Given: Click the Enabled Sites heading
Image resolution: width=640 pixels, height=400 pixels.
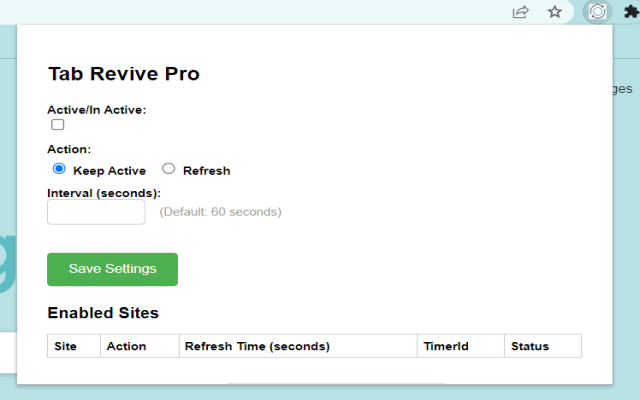Looking at the screenshot, I should tap(103, 313).
